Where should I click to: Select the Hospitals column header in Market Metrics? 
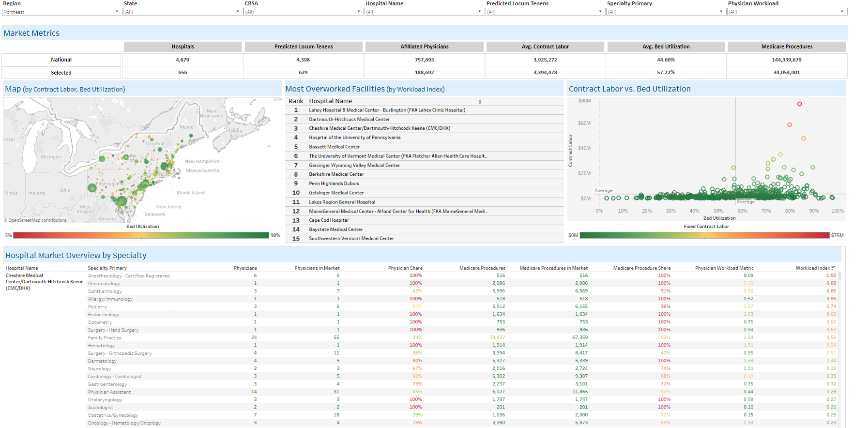click(x=183, y=46)
